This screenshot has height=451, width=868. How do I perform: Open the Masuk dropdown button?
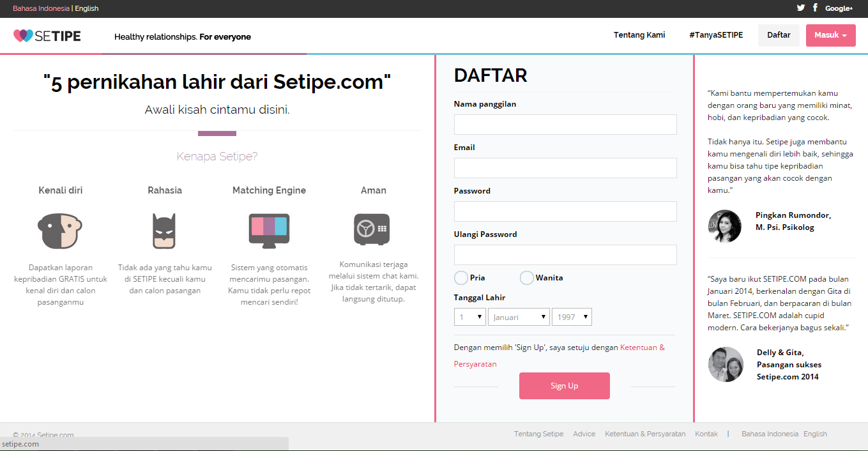pos(830,35)
